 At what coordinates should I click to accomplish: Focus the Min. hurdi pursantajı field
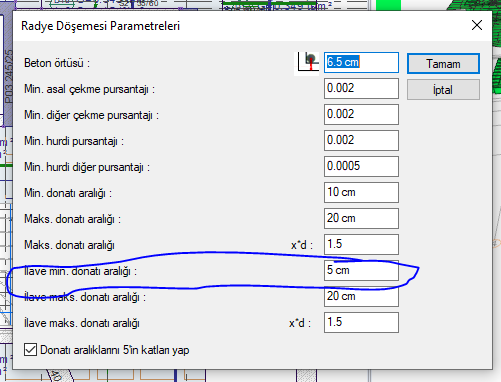pos(361,140)
